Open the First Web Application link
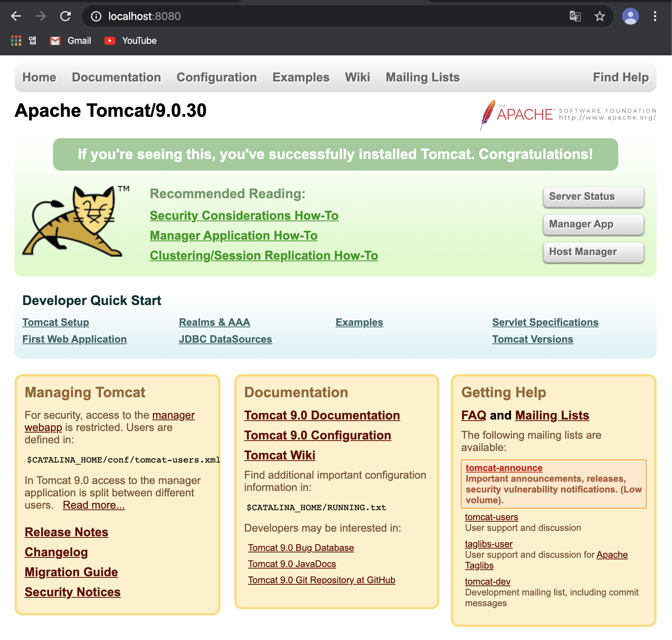Image resolution: width=672 pixels, height=640 pixels. point(74,339)
